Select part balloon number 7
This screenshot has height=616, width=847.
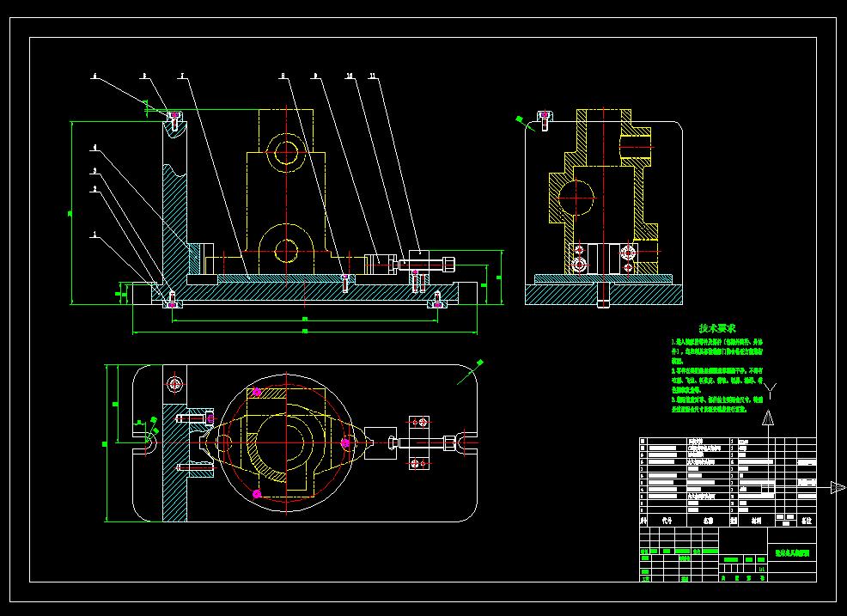point(183,76)
